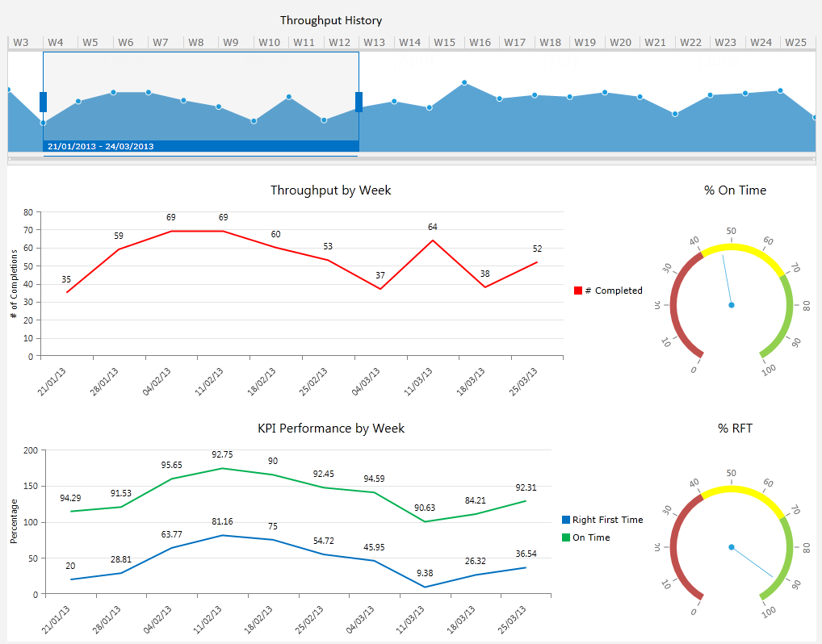Screen dimensions: 822x644
Task: Click the lowest point labeled 9.38
Action: point(423,586)
